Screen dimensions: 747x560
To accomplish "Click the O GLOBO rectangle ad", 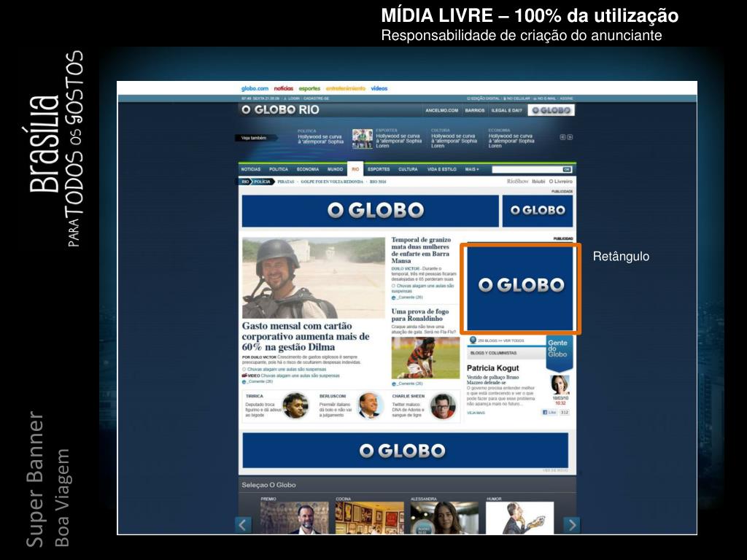I will click(519, 288).
